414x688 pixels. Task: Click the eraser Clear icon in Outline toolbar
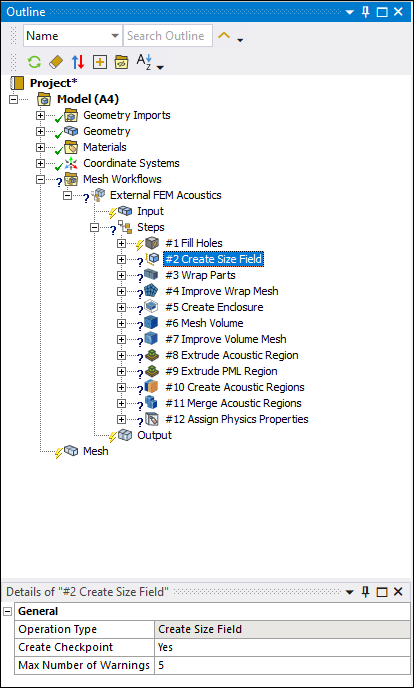coord(56,62)
